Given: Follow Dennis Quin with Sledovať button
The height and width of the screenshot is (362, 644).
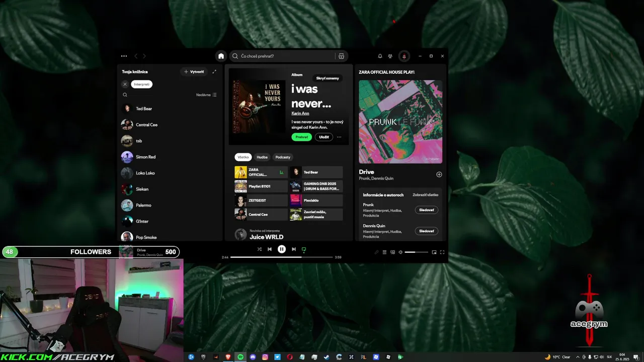Looking at the screenshot, I should 427,231.
